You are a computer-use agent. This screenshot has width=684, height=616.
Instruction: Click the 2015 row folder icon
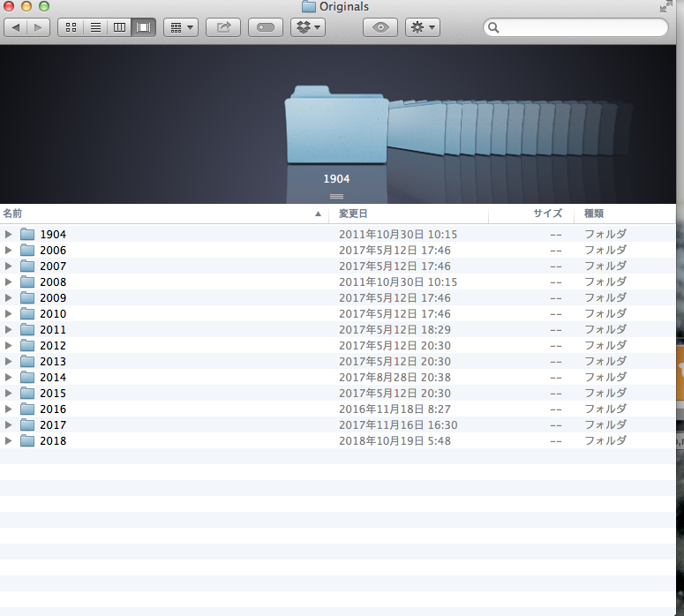tap(27, 393)
